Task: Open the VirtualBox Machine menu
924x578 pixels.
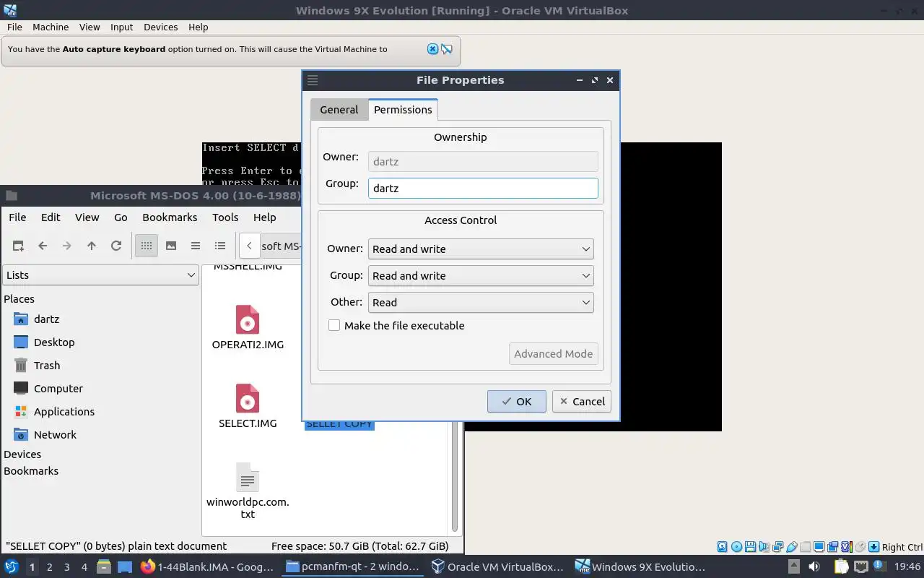Action: coord(51,27)
